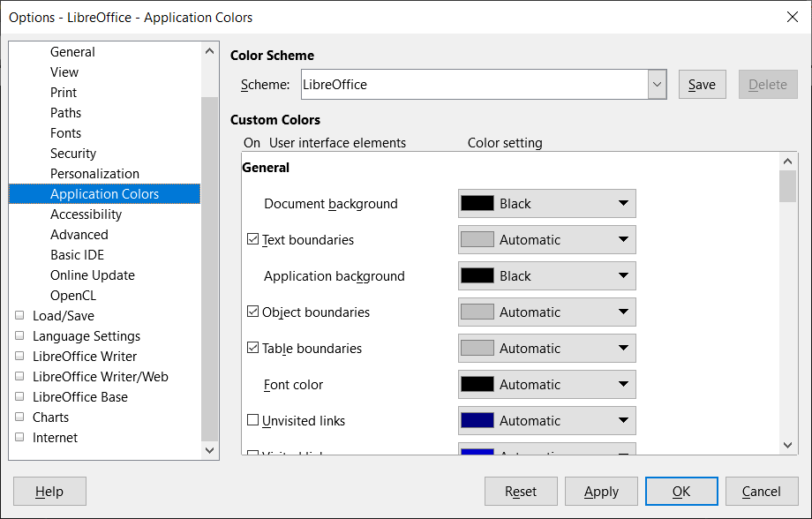Expand the Load/Save tree node

19,315
